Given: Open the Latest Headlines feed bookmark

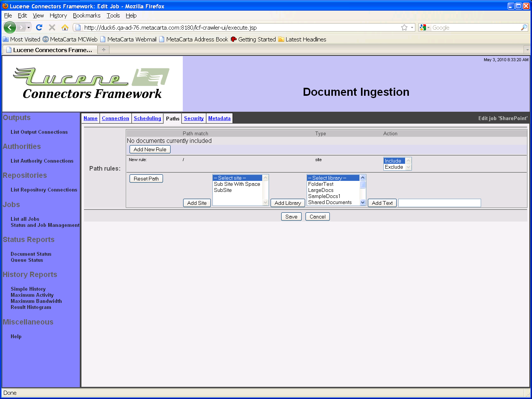Looking at the screenshot, I should coord(302,40).
